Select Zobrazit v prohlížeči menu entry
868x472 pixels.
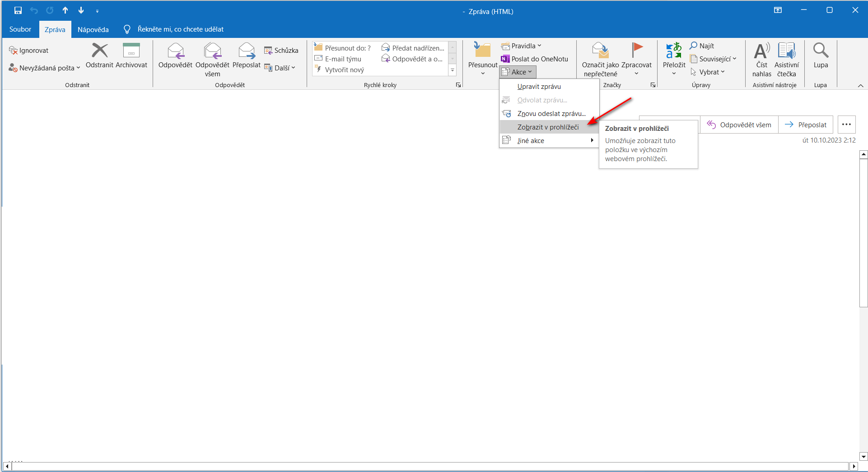(549, 127)
